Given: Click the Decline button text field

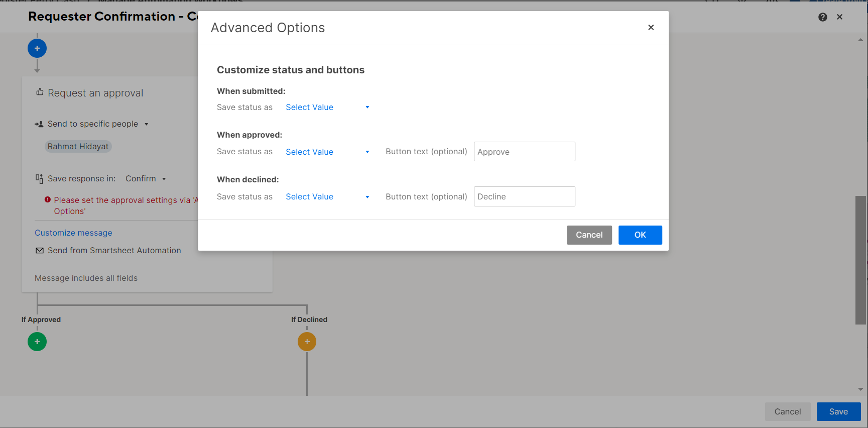Looking at the screenshot, I should [524, 196].
